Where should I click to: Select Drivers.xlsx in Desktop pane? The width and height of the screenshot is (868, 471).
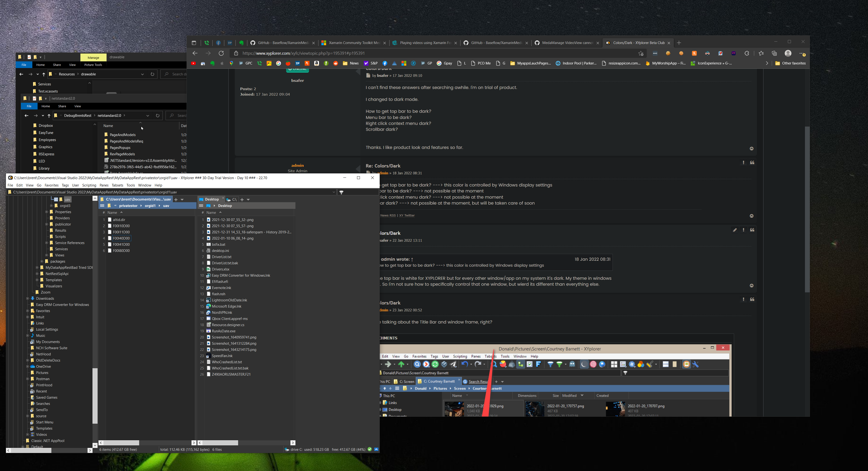click(x=220, y=269)
